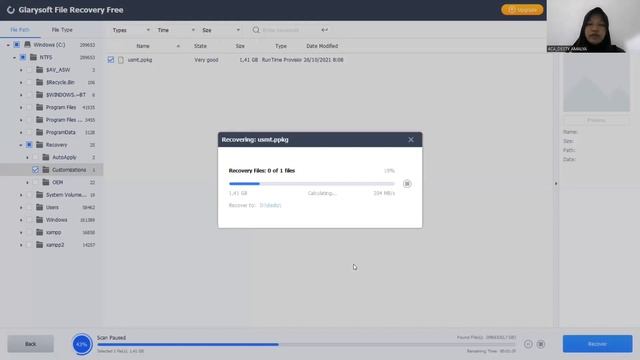
Task: Click the xampp folder icon
Action: pyautogui.click(x=40, y=232)
